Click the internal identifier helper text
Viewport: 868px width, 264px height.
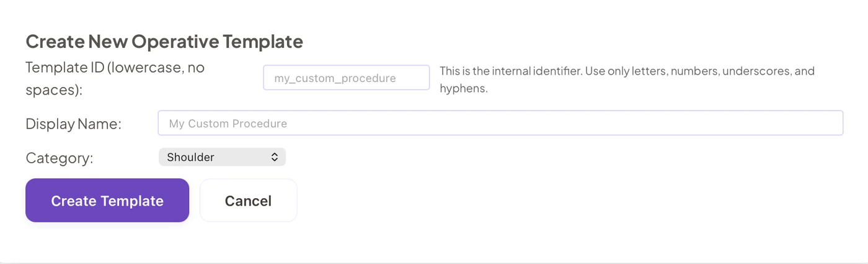(627, 80)
